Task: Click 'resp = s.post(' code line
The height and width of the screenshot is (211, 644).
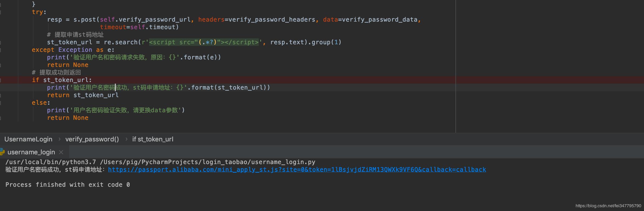Action: (234, 20)
